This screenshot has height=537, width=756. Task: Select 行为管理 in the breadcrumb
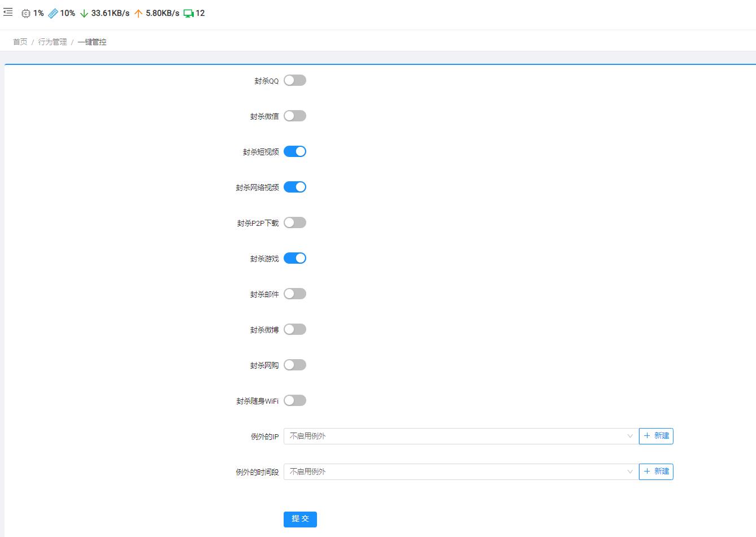[x=53, y=42]
